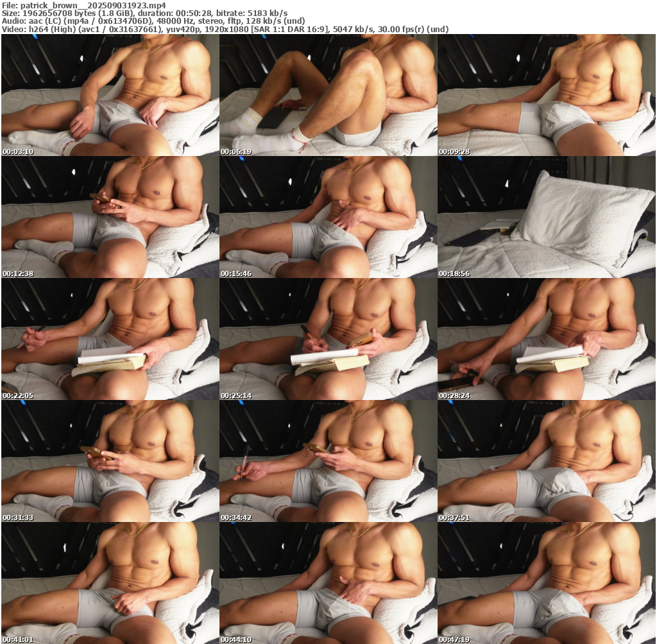Click the 'Audio: aac (LC)' info line
This screenshot has width=657, height=644.
(153, 21)
